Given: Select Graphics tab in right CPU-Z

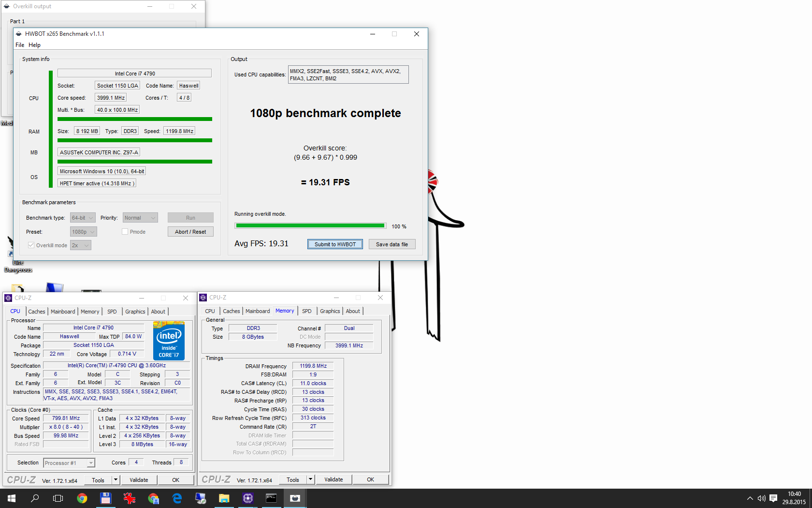Looking at the screenshot, I should (330, 311).
